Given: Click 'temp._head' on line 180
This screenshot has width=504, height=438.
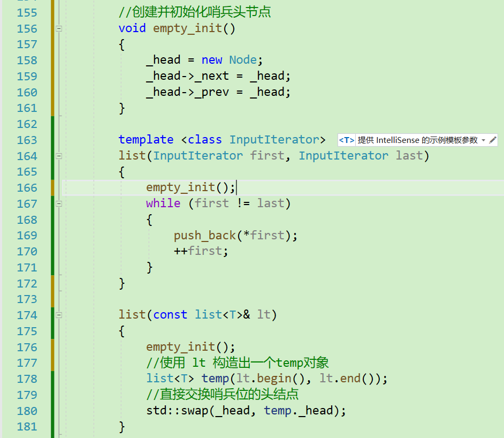Looking at the screenshot, I should point(299,411).
